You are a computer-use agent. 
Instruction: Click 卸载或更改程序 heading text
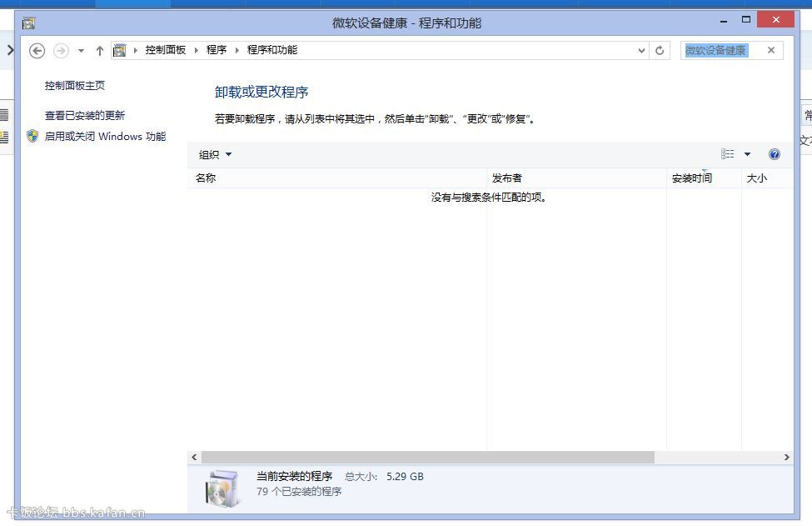click(262, 93)
